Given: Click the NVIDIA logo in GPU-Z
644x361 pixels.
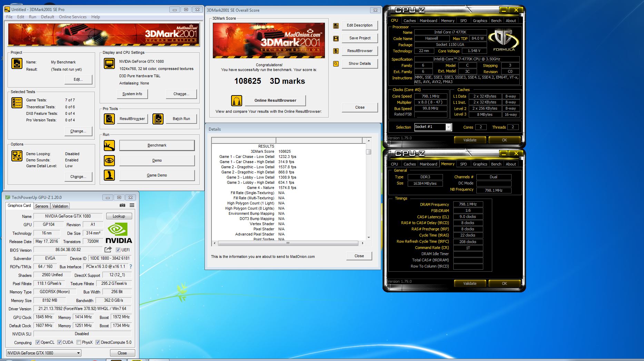Looking at the screenshot, I should point(119,233).
